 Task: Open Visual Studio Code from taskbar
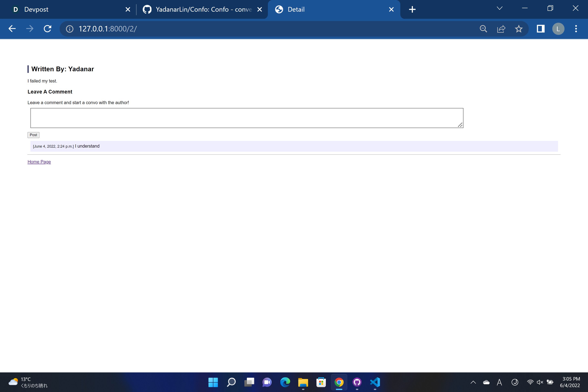pyautogui.click(x=375, y=382)
